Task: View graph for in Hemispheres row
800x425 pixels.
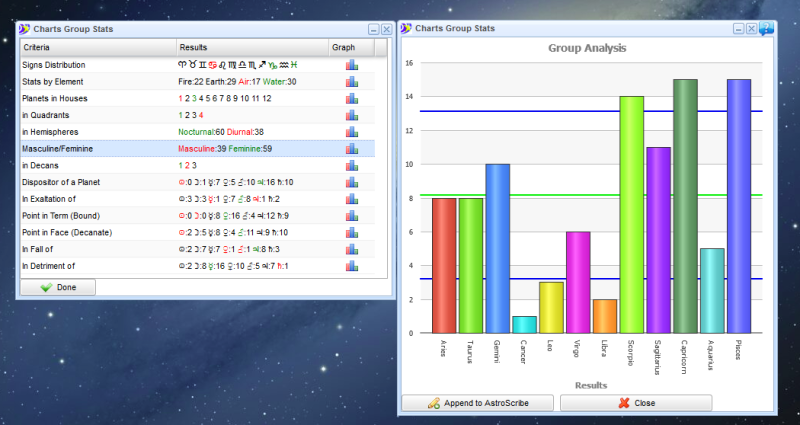Action: pos(352,132)
